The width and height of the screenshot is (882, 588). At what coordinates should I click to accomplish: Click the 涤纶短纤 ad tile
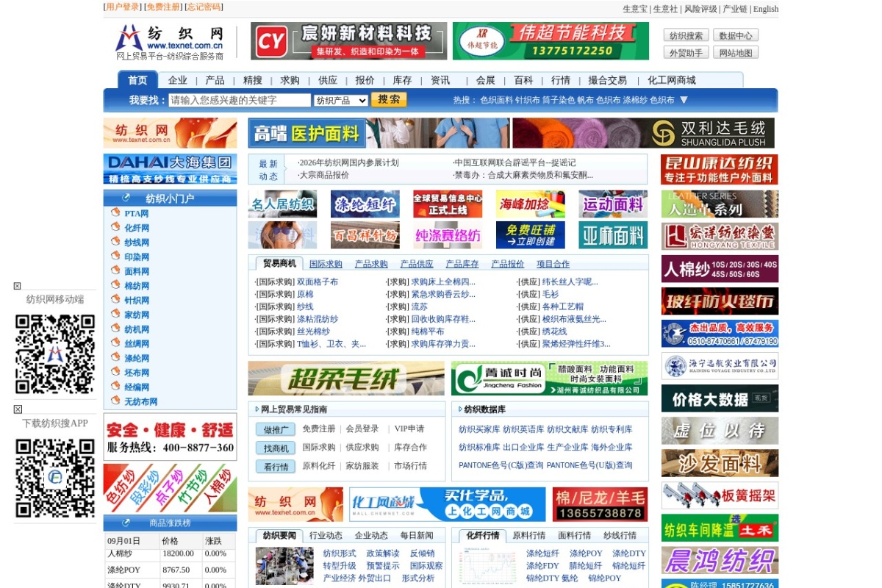click(x=365, y=204)
